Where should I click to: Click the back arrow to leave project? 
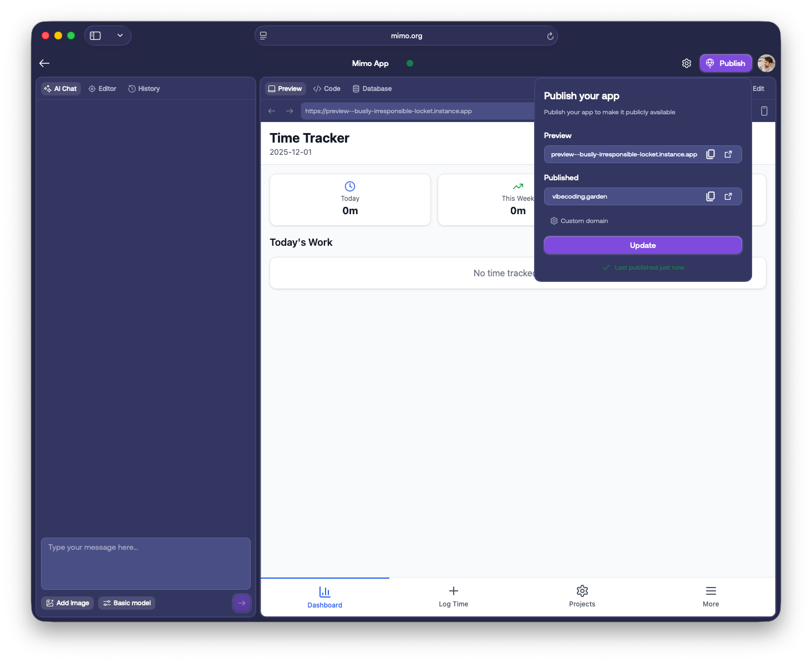44,63
